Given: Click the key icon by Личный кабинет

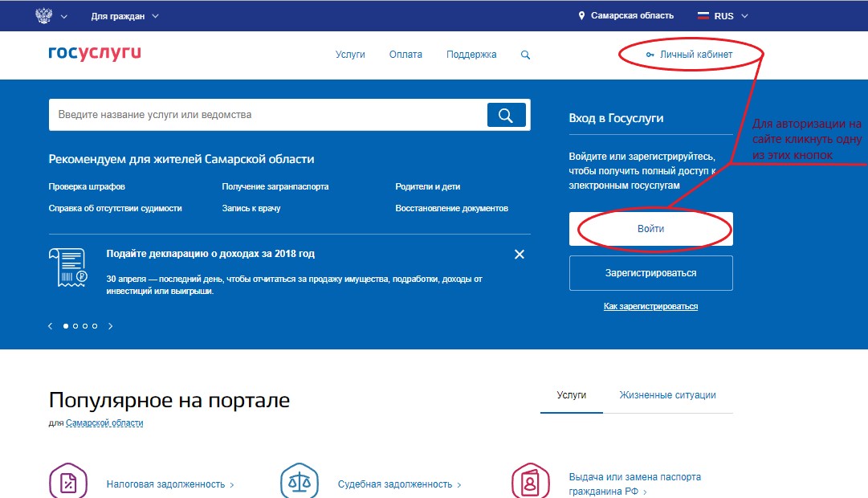Looking at the screenshot, I should (x=650, y=55).
